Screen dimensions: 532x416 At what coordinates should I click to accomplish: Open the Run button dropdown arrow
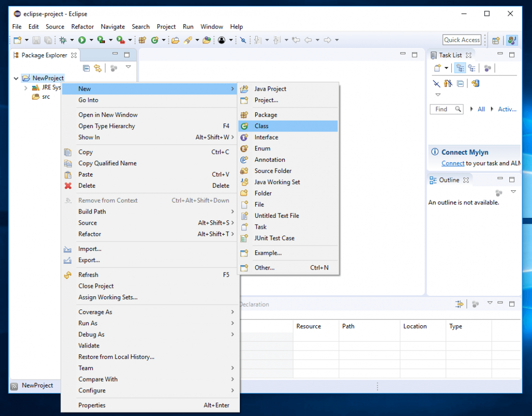91,40
